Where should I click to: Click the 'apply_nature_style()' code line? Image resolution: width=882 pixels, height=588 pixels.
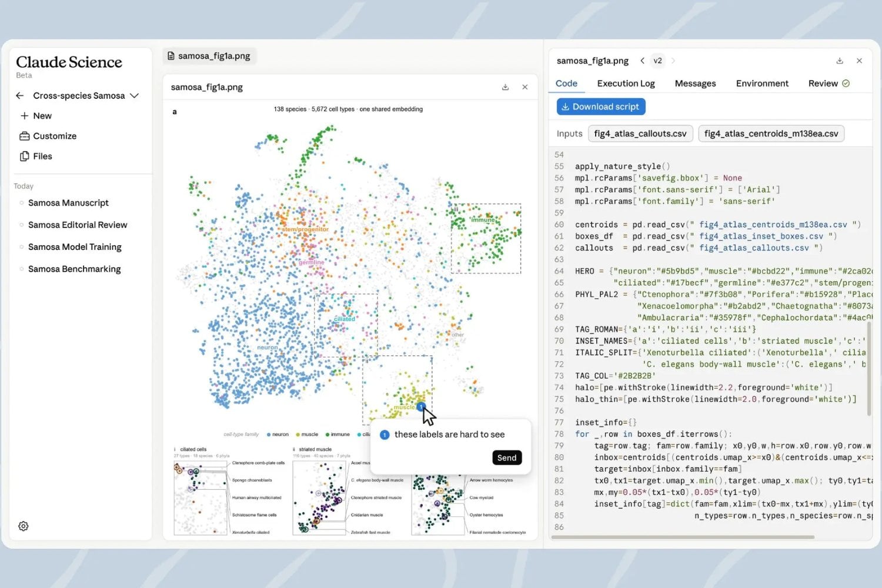click(x=622, y=166)
